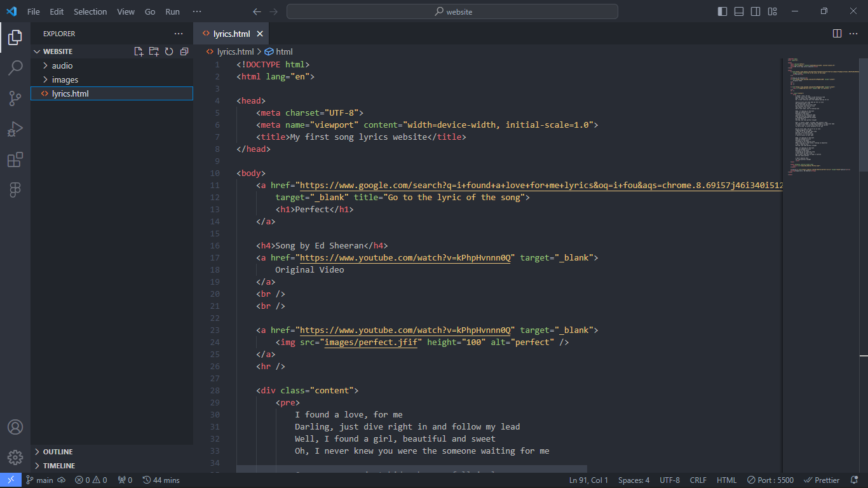The image size is (868, 488).
Task: Change indentation via Spaces: 4
Action: point(634,480)
